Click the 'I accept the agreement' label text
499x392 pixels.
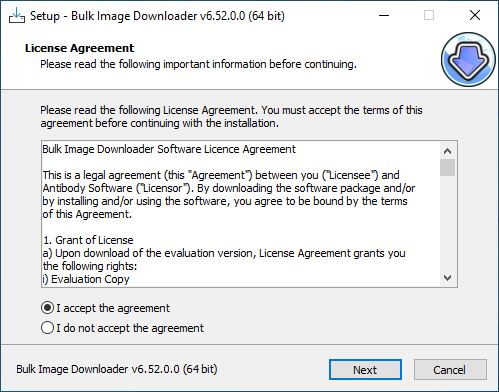[113, 308]
